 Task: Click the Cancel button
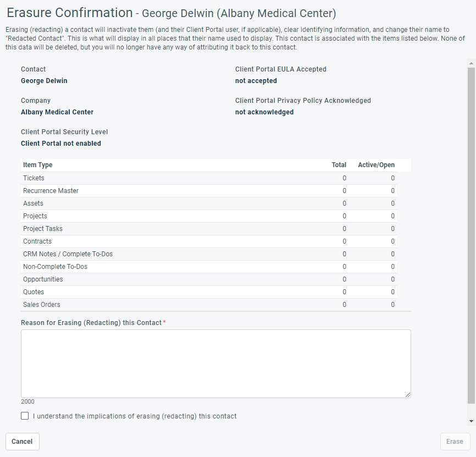coord(22,442)
